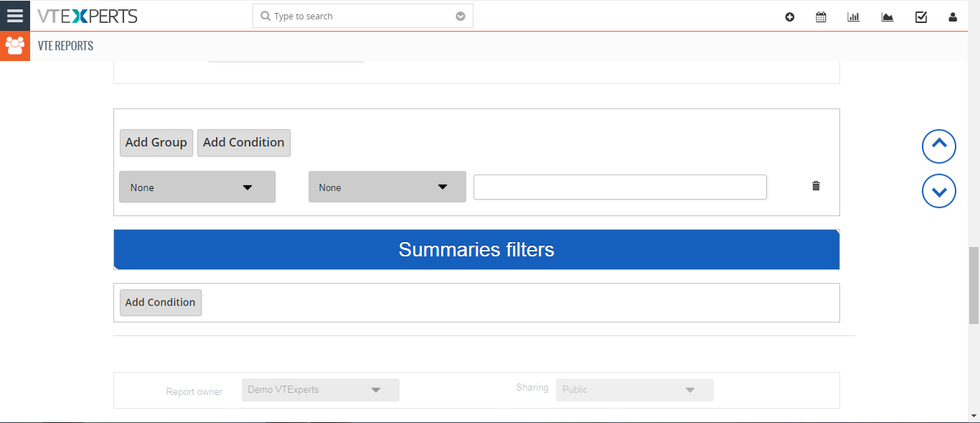Image resolution: width=980 pixels, height=423 pixels.
Task: Click the area chart analytics icon
Action: (x=887, y=17)
